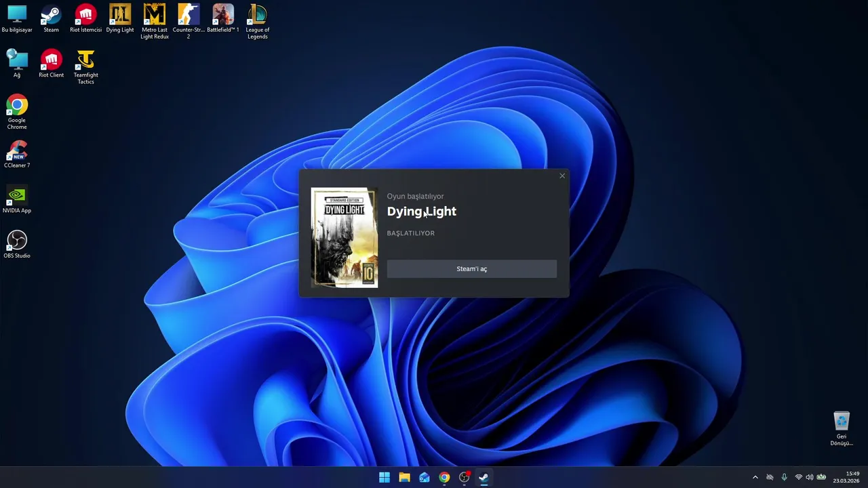Screen dimensions: 868x488
Task: Select the League of Legends shortcut
Action: [x=258, y=22]
